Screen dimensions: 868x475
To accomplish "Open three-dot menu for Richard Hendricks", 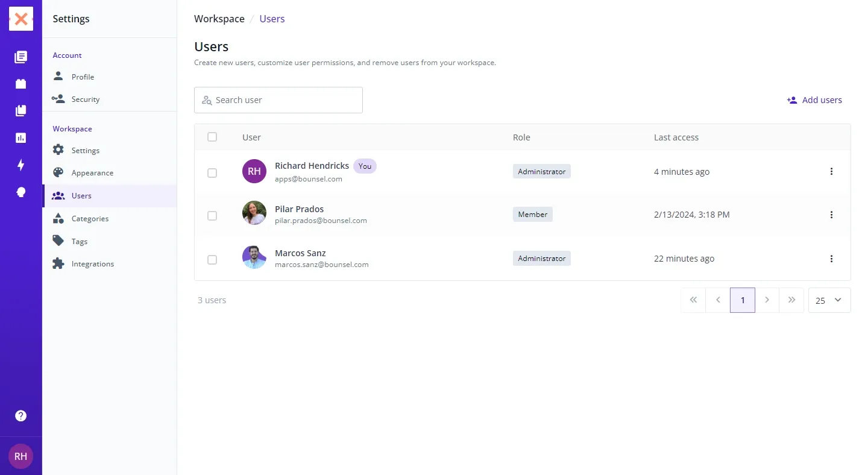I will (x=831, y=172).
